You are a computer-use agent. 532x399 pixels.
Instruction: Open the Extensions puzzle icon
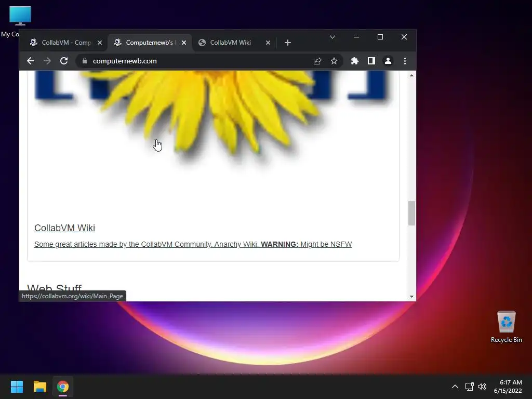pyautogui.click(x=354, y=61)
